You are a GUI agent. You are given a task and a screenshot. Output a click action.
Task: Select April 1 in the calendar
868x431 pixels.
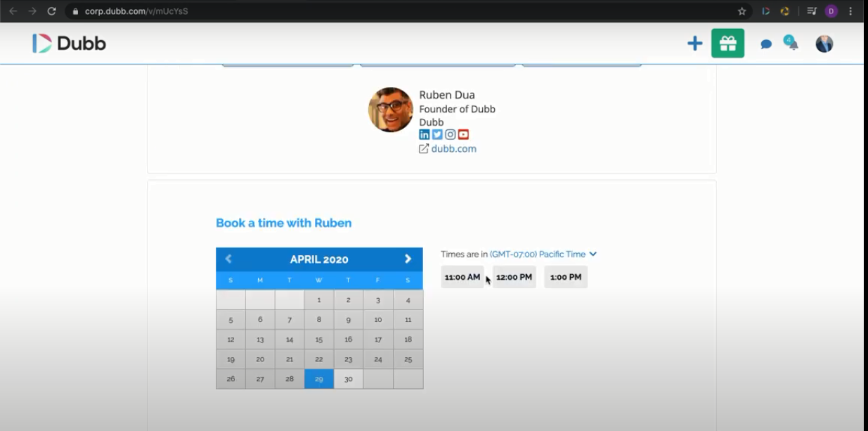tap(319, 300)
